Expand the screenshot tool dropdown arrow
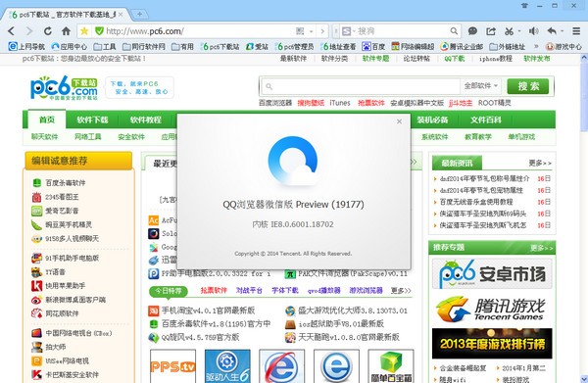The image size is (588, 383). coord(519,31)
